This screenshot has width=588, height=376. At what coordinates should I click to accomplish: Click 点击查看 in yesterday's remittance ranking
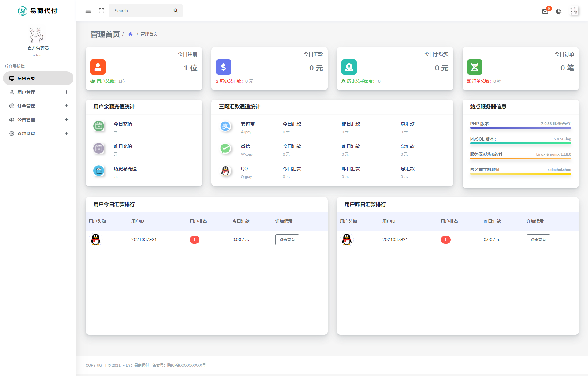point(538,240)
